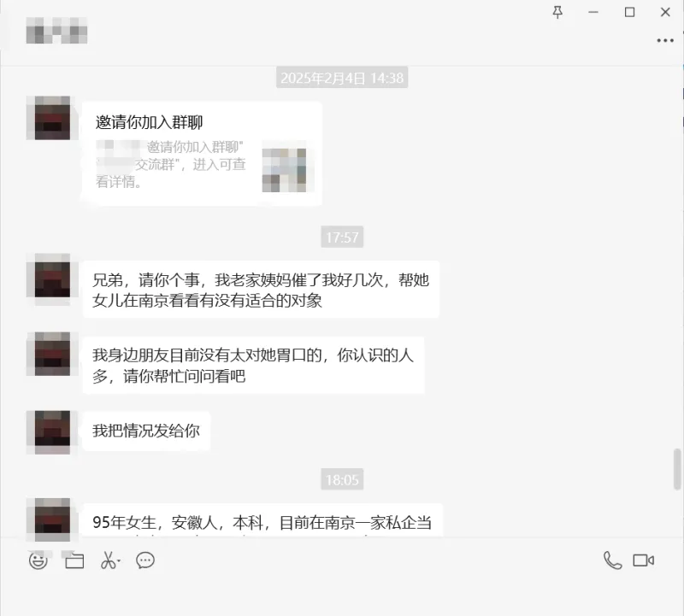The width and height of the screenshot is (684, 616).
Task: Open the send file folder icon
Action: [x=74, y=560]
